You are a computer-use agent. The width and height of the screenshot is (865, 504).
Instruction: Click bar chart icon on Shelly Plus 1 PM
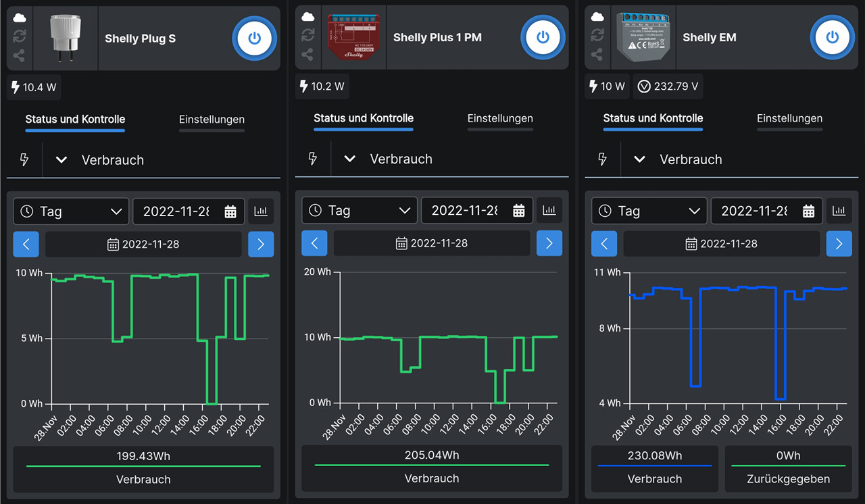point(549,210)
